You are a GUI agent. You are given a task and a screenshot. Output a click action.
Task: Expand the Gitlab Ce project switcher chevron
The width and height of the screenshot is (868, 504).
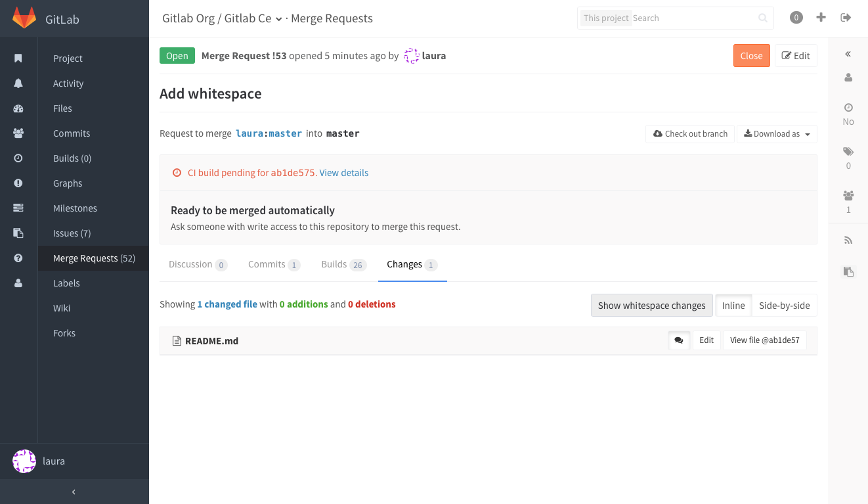[280, 19]
